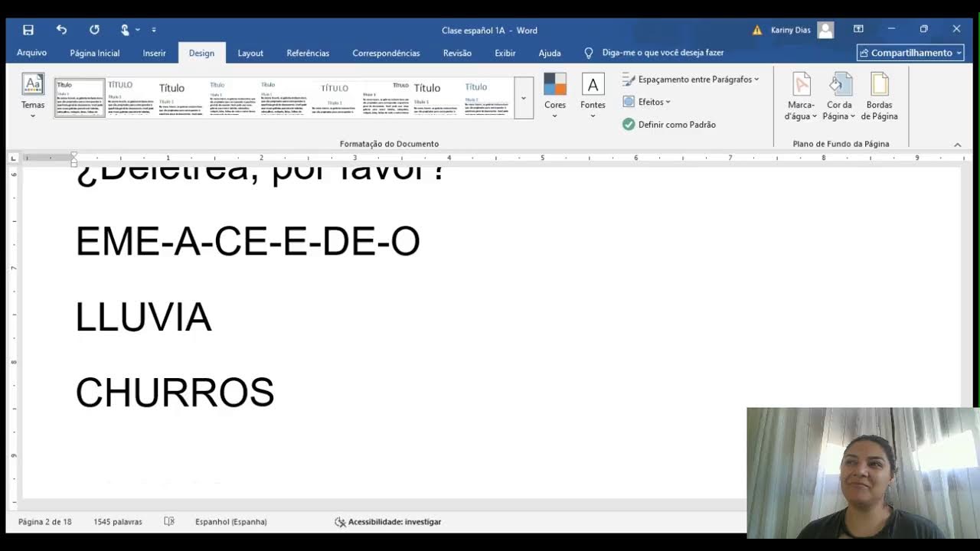This screenshot has width=980, height=551.
Task: Open the Marca-d'água watermark menu
Action: click(801, 97)
